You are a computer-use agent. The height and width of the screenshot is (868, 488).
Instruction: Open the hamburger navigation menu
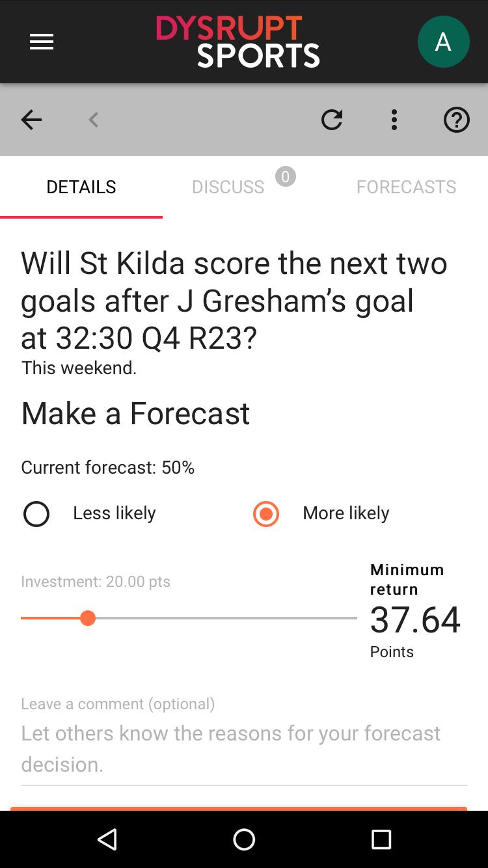pos(42,42)
